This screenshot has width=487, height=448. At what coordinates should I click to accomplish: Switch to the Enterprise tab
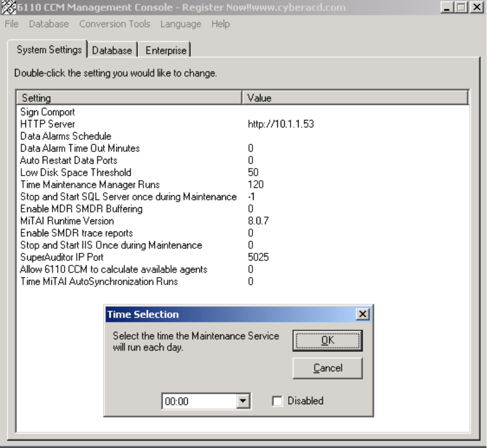(166, 50)
